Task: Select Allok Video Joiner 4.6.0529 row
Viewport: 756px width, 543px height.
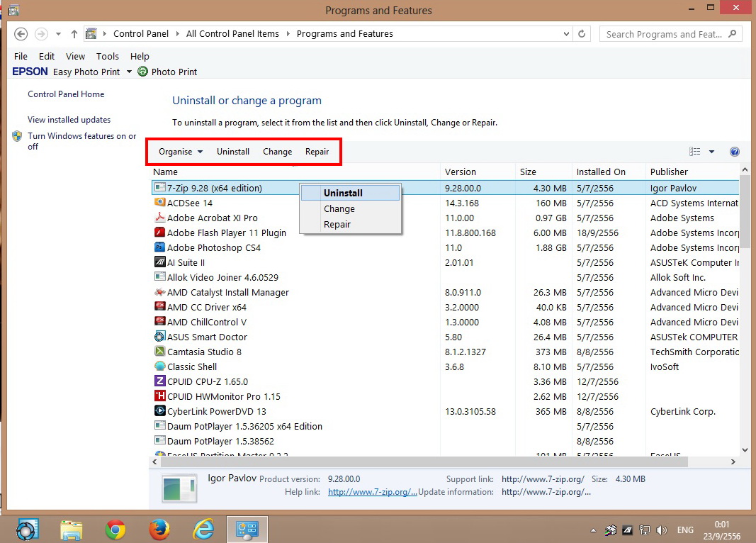Action: tap(445, 277)
